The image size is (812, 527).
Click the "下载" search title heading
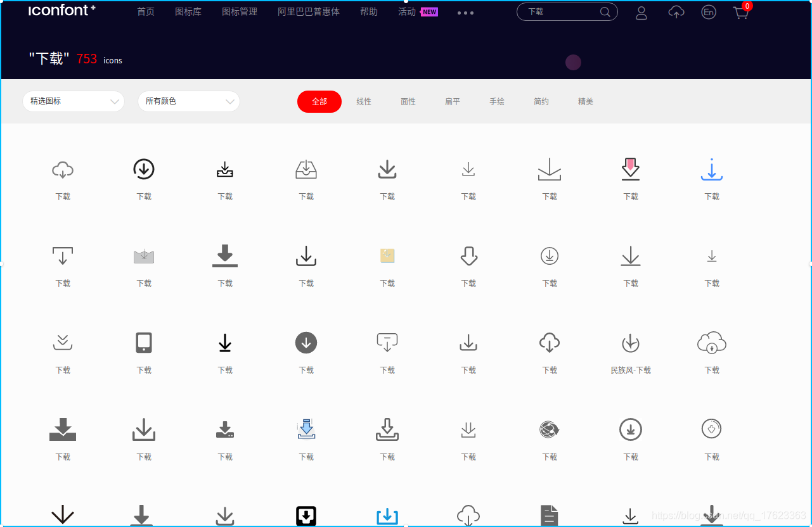click(x=49, y=59)
